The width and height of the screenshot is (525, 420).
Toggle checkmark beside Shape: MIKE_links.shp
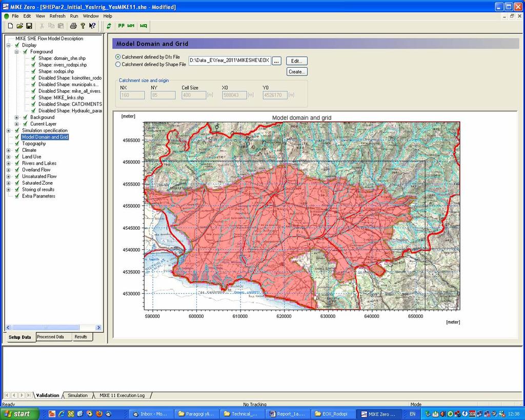[x=33, y=97]
